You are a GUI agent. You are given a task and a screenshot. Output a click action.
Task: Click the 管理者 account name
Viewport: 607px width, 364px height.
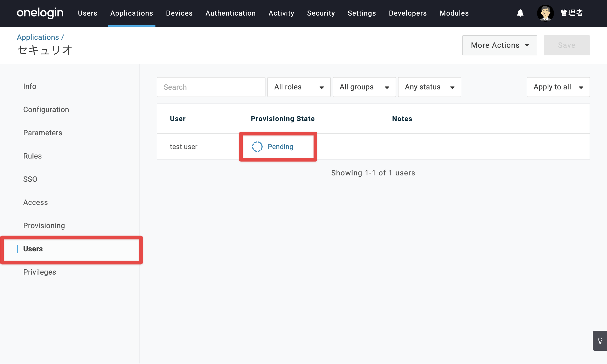tap(572, 13)
